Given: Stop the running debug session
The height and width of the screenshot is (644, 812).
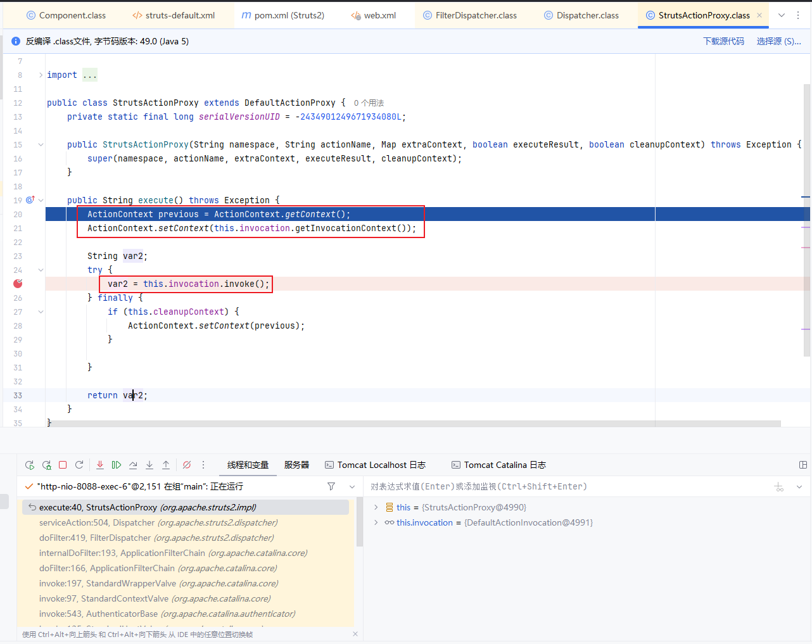Looking at the screenshot, I should coord(63,465).
